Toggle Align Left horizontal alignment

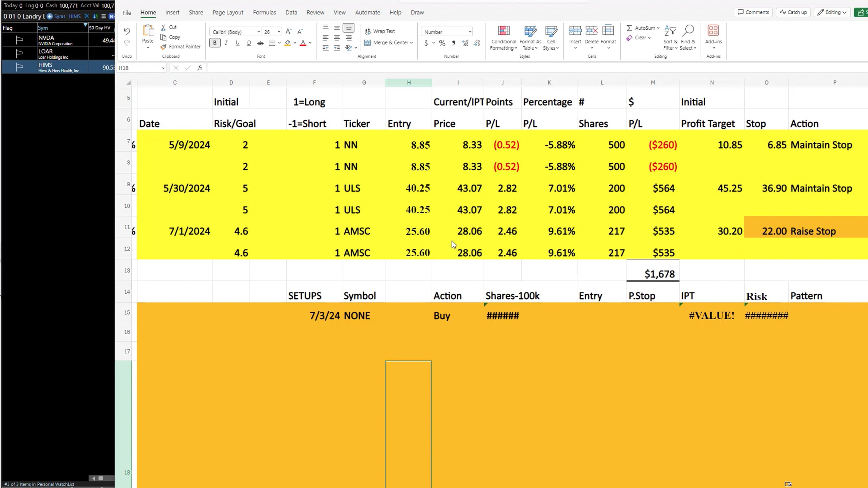(325, 38)
